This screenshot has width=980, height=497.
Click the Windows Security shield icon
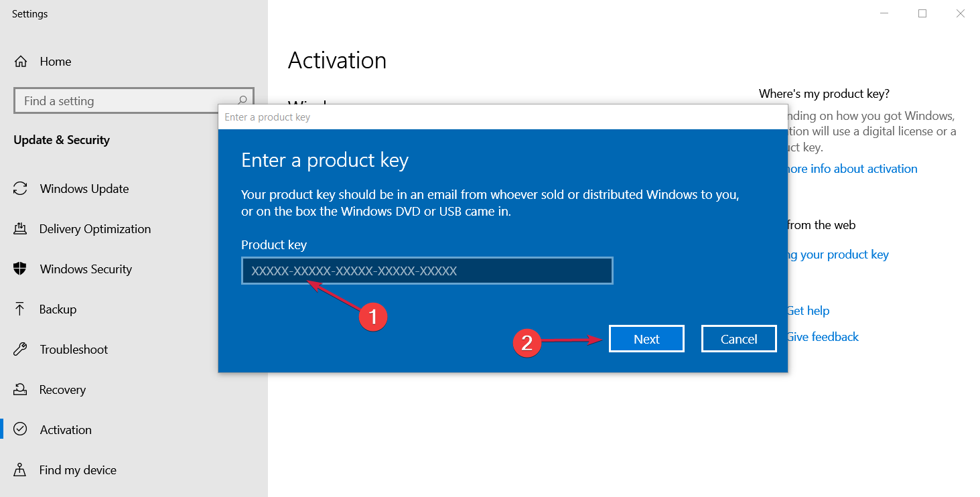20,269
